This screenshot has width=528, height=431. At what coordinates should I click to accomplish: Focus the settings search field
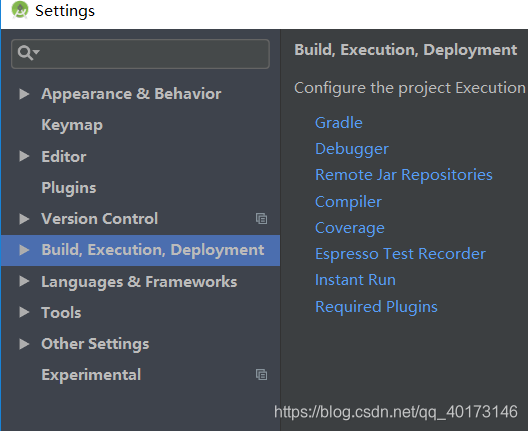(x=140, y=54)
